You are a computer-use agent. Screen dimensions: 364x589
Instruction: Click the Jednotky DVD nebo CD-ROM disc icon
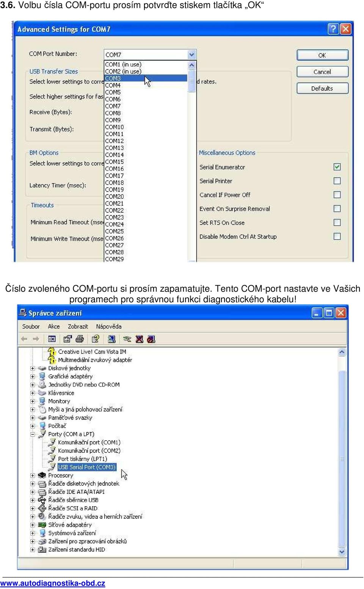pyautogui.click(x=42, y=385)
